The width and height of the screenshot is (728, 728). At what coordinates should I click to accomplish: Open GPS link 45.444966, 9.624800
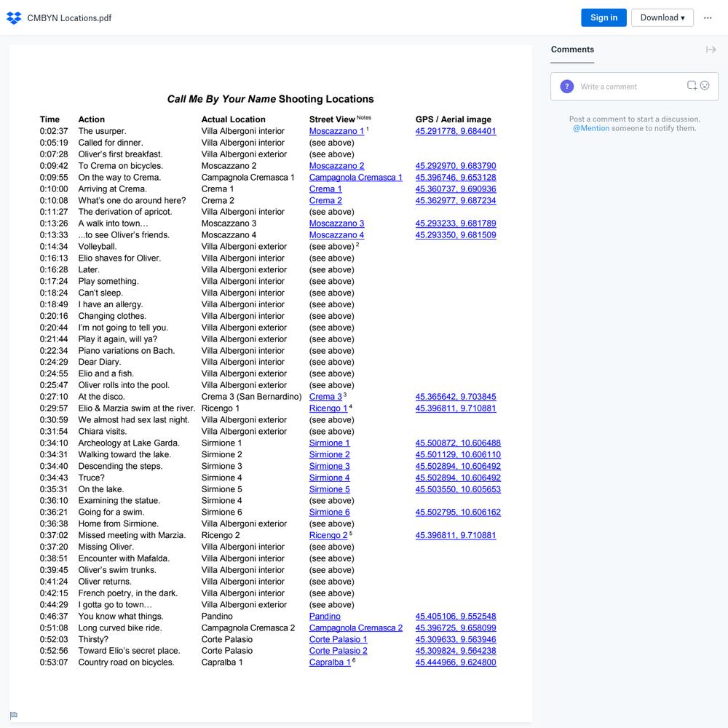pyautogui.click(x=456, y=662)
